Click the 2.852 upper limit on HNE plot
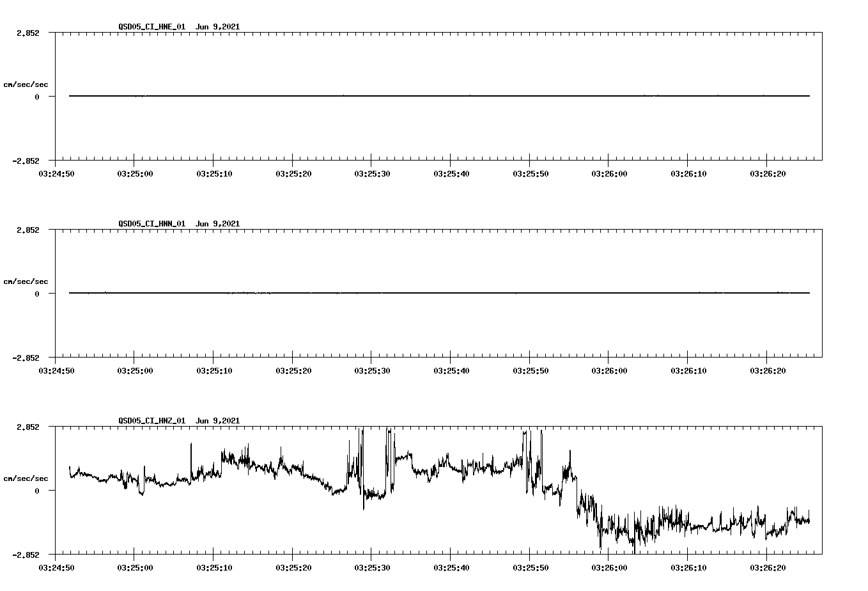The width and height of the screenshot is (868, 591). click(28, 33)
